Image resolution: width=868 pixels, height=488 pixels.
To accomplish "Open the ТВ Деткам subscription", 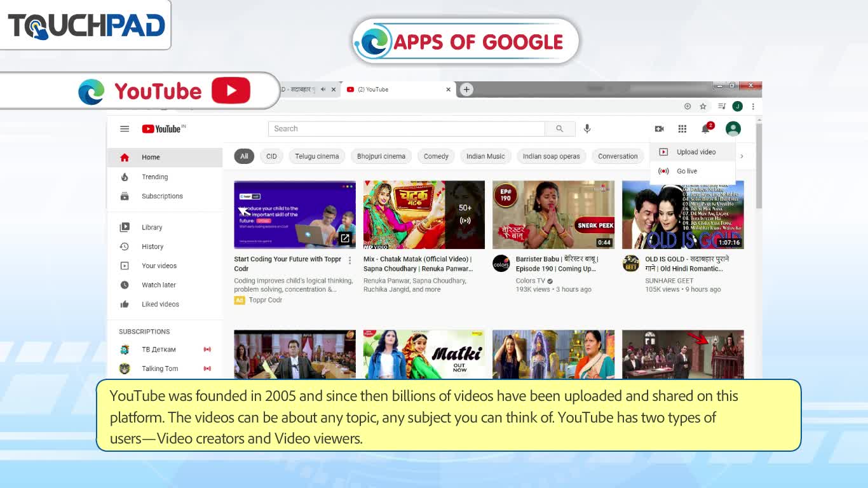I will pyautogui.click(x=165, y=349).
